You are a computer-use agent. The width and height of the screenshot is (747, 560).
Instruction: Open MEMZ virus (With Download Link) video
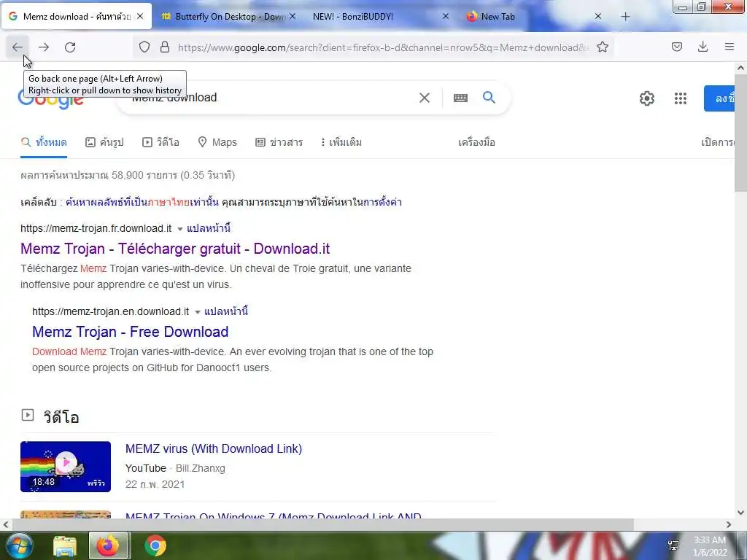[214, 448]
